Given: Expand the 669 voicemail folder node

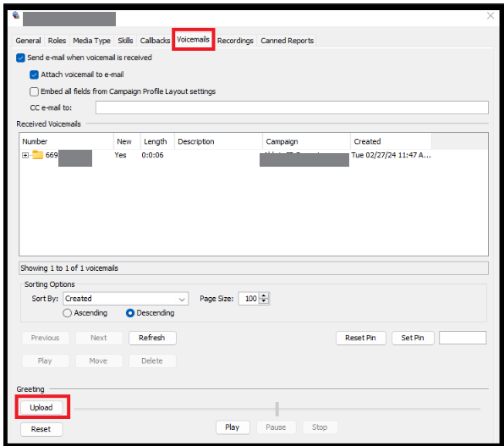Looking at the screenshot, I should point(25,156).
